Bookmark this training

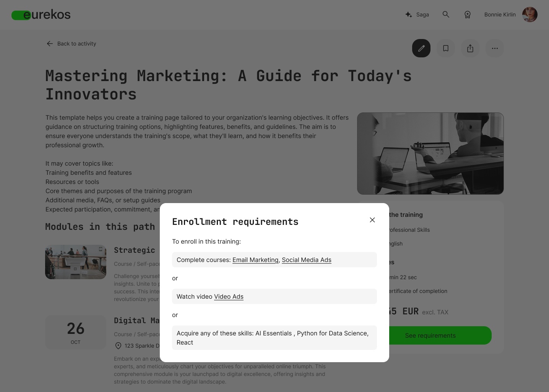point(446,48)
